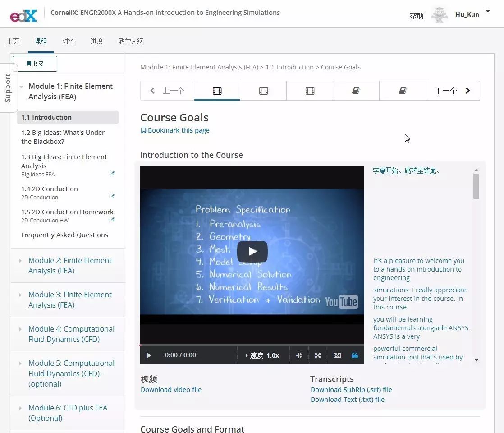Click the fullscreen icon in video controls

[318, 355]
